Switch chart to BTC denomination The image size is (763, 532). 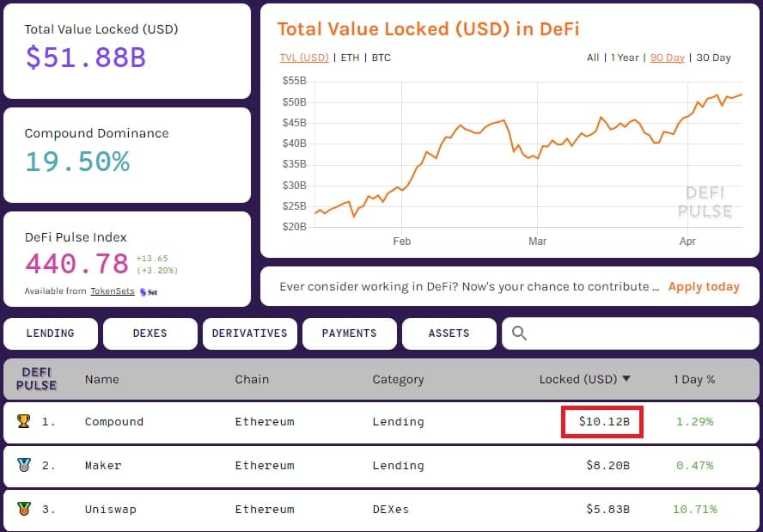381,58
